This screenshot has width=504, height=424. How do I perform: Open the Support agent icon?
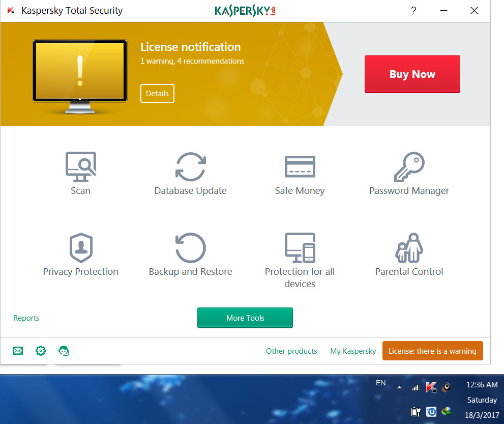pos(64,351)
